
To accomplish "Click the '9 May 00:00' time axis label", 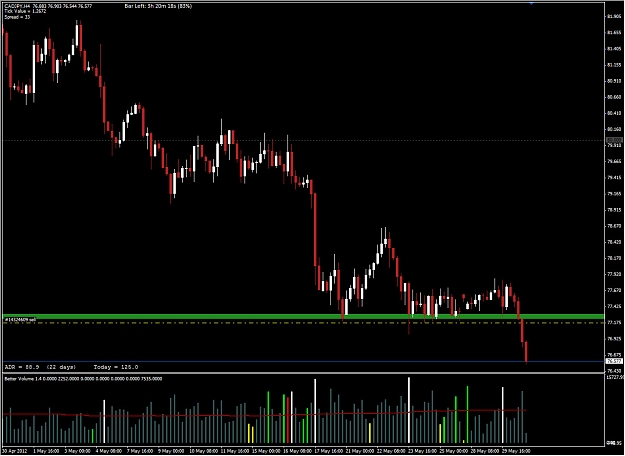I will click(x=172, y=451).
